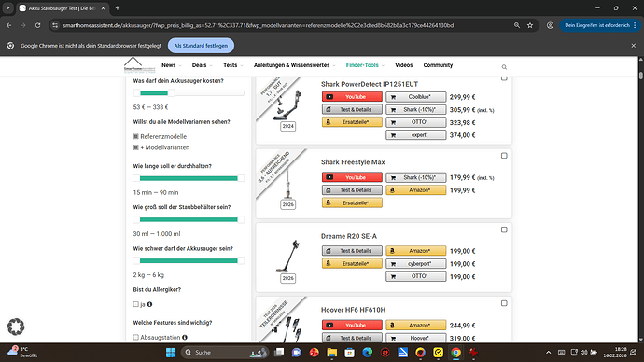This screenshot has height=362, width=644.
Task: Select Dreame R20 SE-A compare checkbox
Action: [x=504, y=230]
